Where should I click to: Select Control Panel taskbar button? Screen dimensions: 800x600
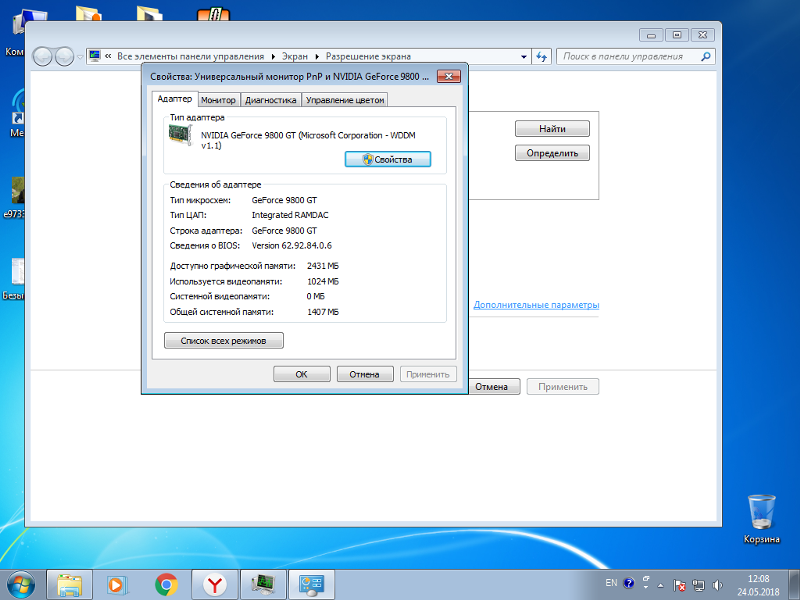coord(312,585)
